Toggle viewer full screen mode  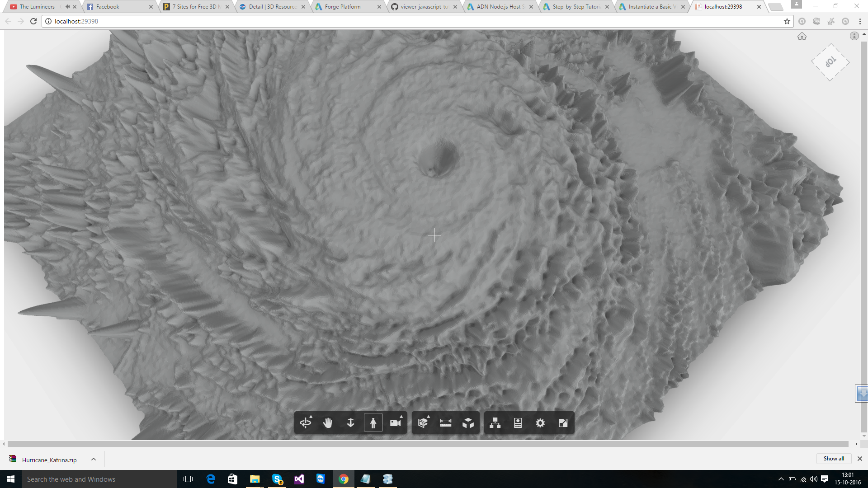click(x=563, y=423)
